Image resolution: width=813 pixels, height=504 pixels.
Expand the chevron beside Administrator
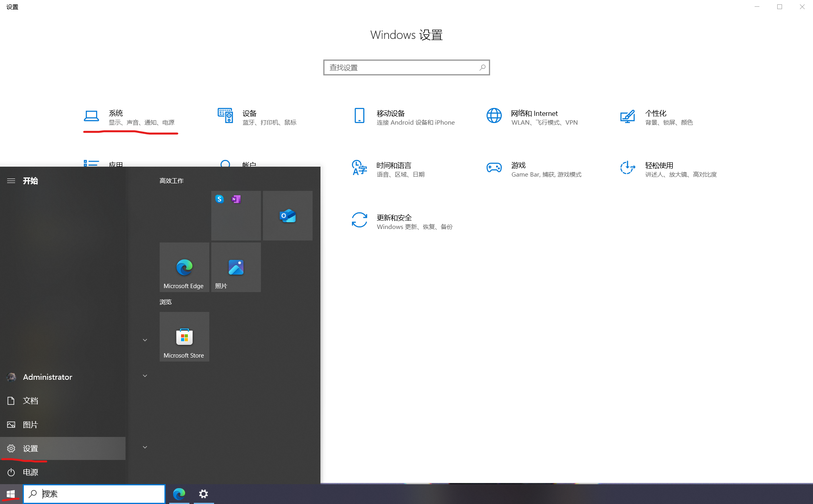point(145,376)
